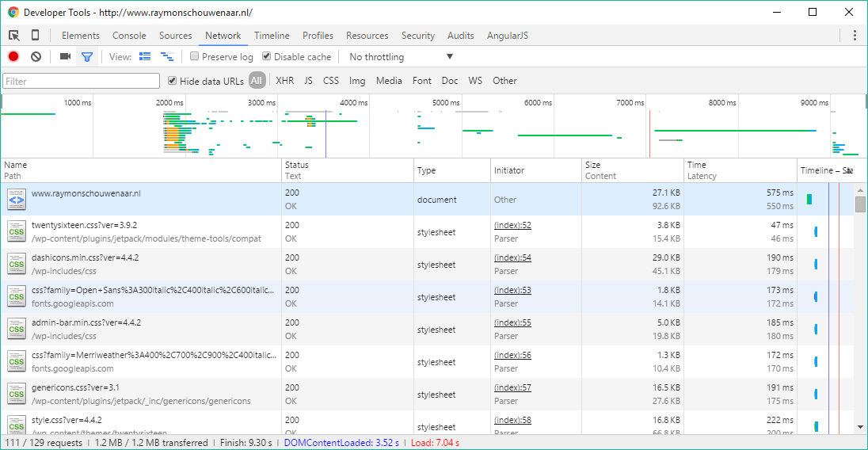
Task: Select the style.css?ver=4.4.2 request
Action: tap(67, 420)
